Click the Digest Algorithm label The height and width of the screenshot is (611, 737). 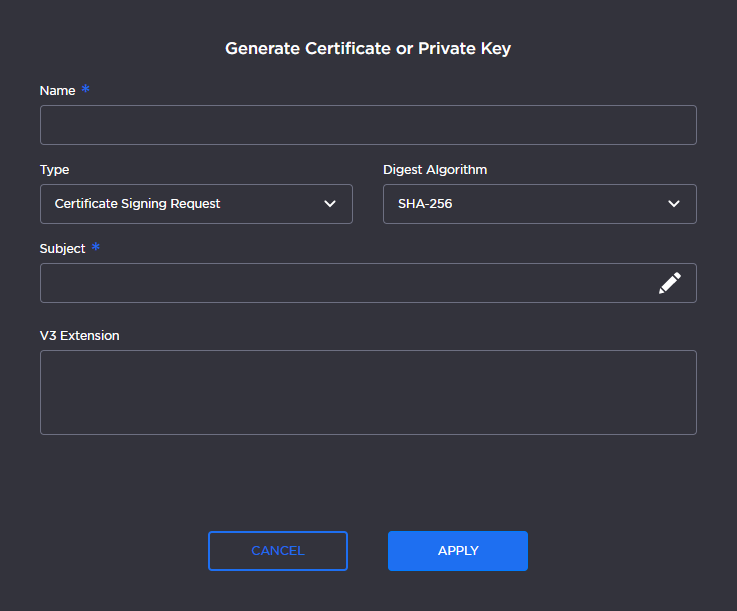435,170
